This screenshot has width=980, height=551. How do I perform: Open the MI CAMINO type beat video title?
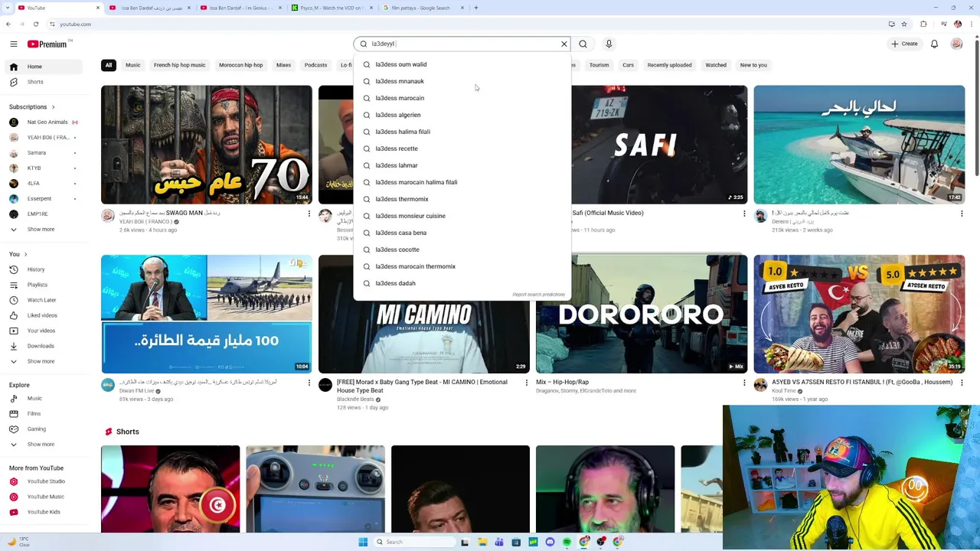422,386
